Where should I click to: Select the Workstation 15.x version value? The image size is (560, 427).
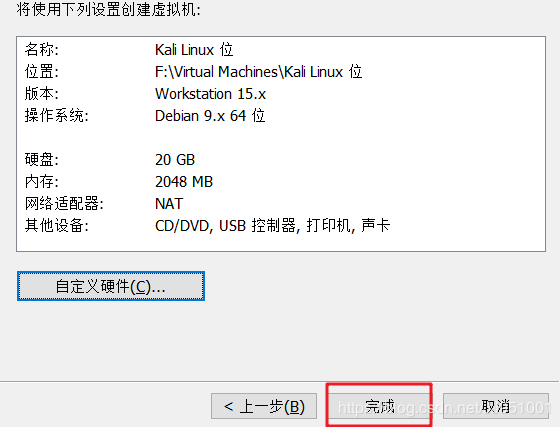[210, 94]
